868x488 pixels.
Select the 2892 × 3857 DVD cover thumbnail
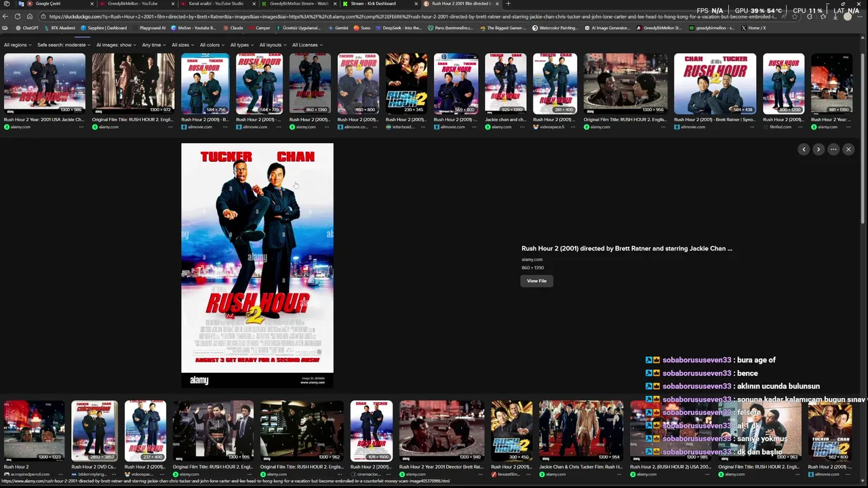click(94, 431)
